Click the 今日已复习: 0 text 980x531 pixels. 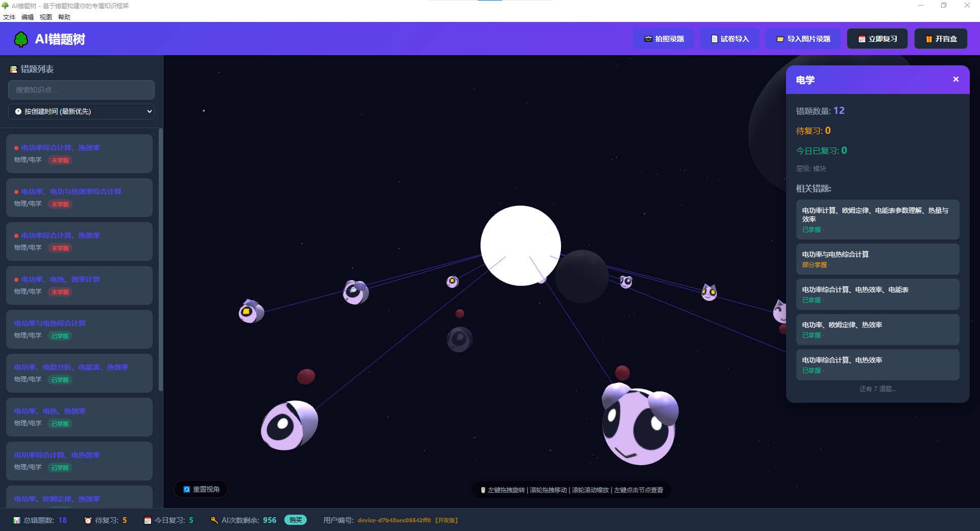pyautogui.click(x=822, y=151)
